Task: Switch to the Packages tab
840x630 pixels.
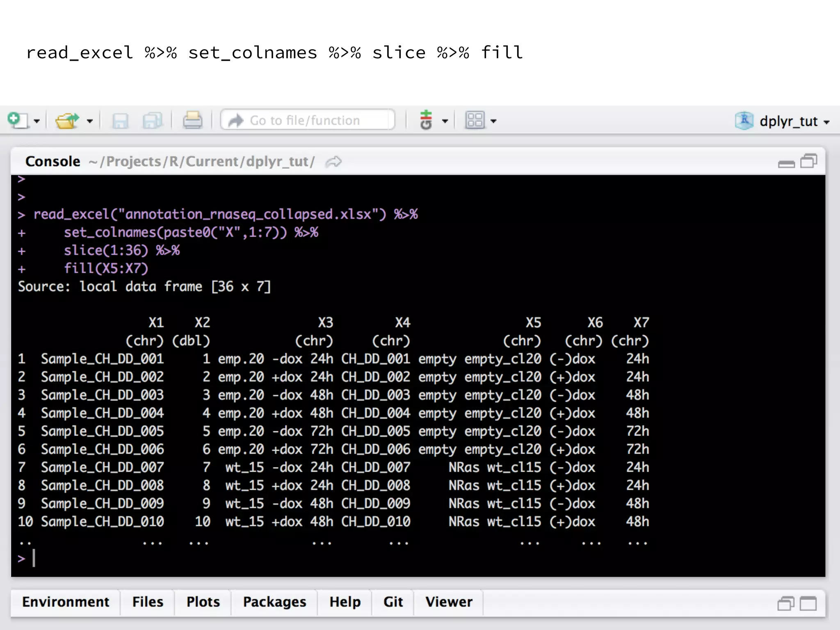Action: [x=274, y=602]
